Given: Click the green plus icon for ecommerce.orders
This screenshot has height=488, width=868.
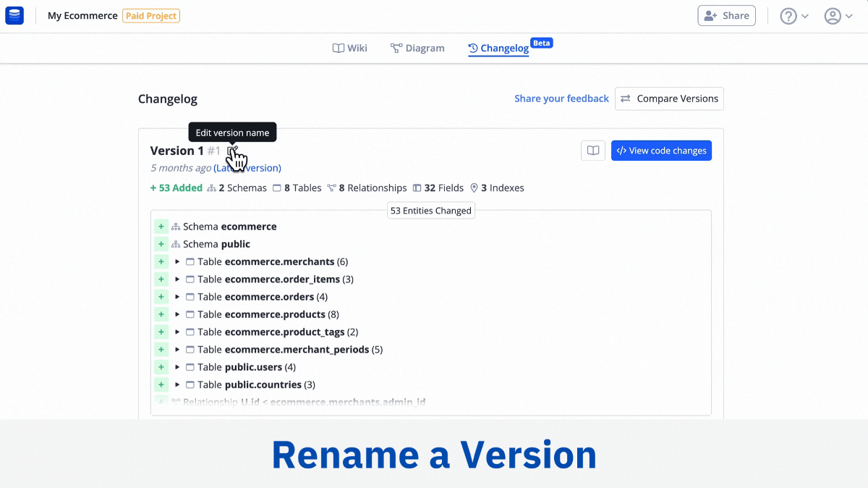Looking at the screenshot, I should coord(161,297).
